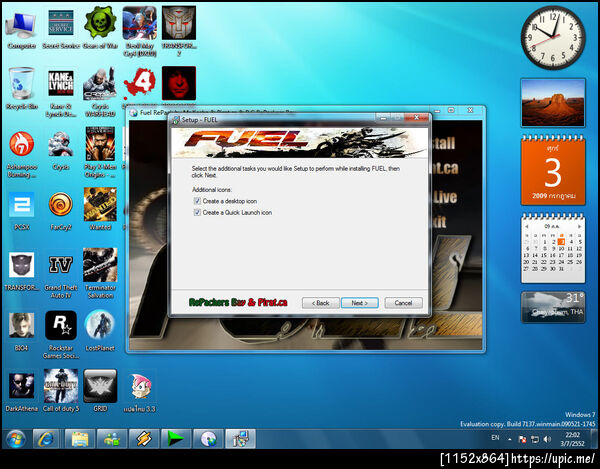This screenshot has width=600, height=469.
Task: Tick the Create a desktop icon checkbox
Action: click(197, 201)
